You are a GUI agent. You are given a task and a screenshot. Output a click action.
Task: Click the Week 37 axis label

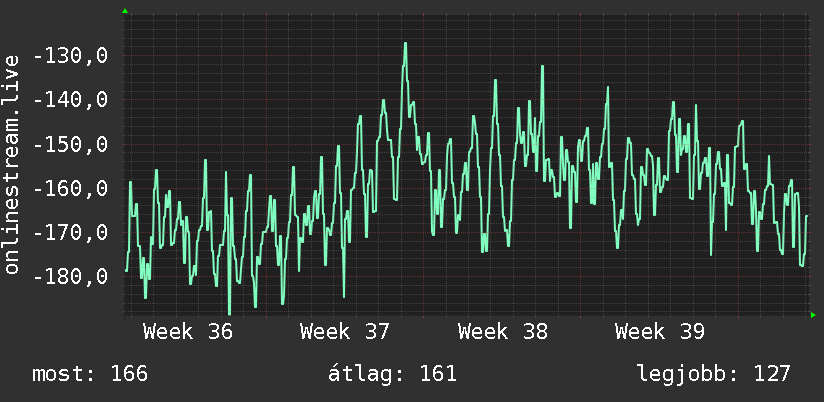pyautogui.click(x=345, y=332)
